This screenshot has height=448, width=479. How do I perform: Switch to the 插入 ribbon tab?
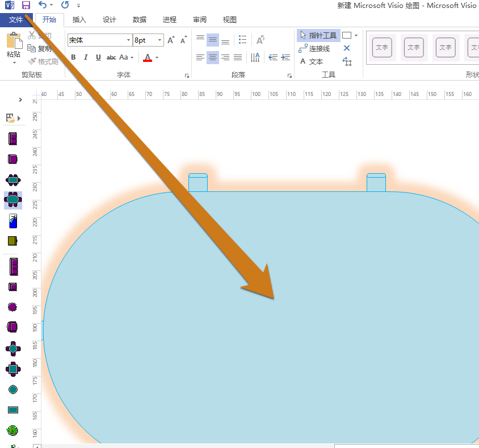pyautogui.click(x=79, y=19)
